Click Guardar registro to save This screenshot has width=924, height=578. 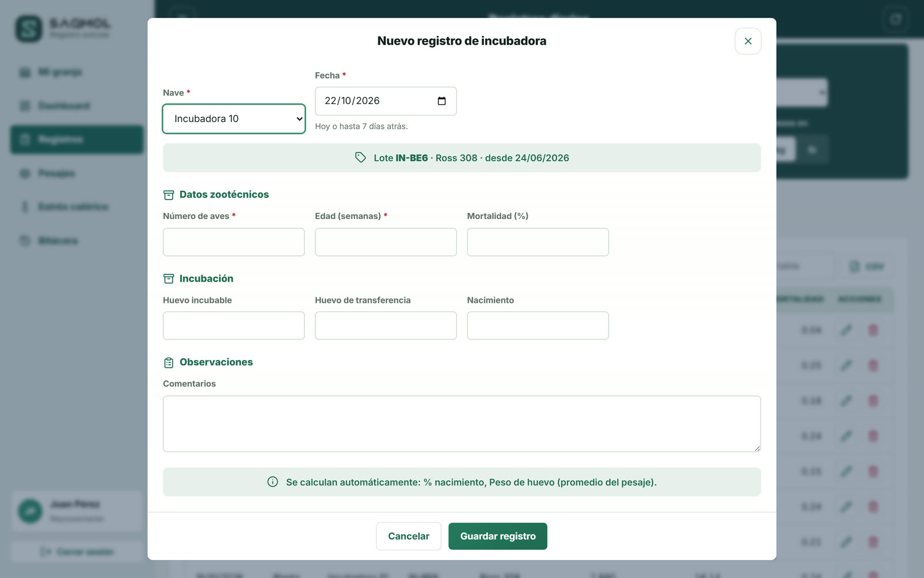[x=498, y=536]
